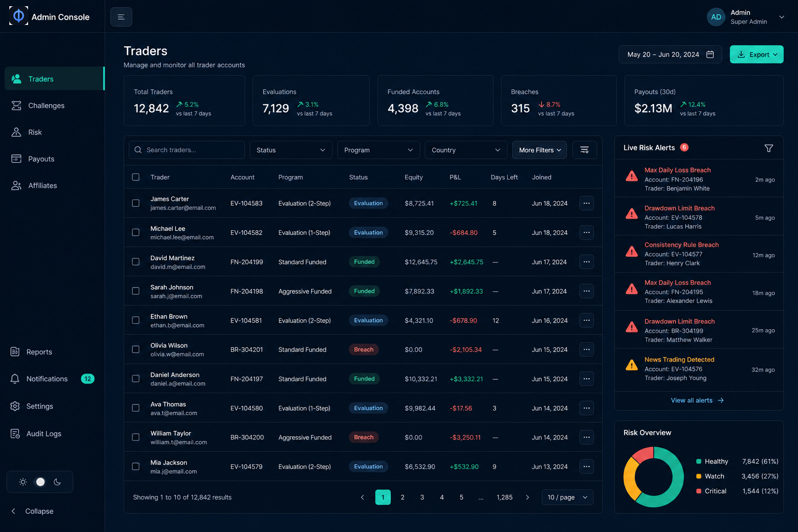Click the View all alerts link
The height and width of the screenshot is (532, 798).
click(x=697, y=401)
